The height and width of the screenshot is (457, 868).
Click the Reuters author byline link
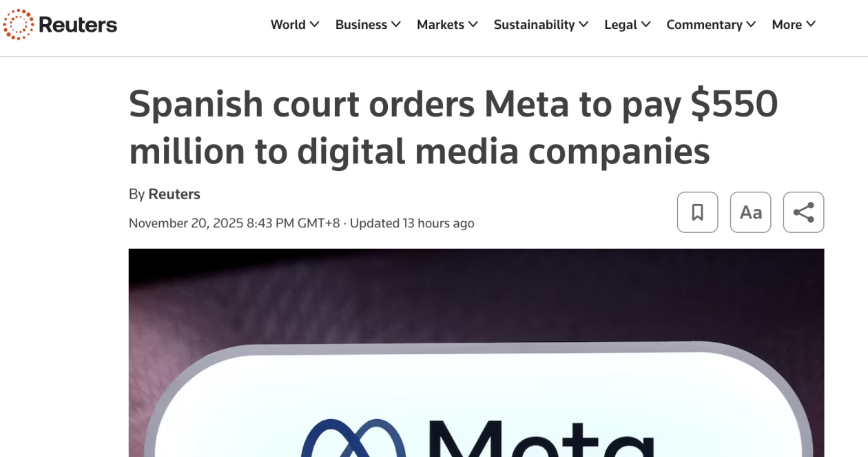click(174, 194)
